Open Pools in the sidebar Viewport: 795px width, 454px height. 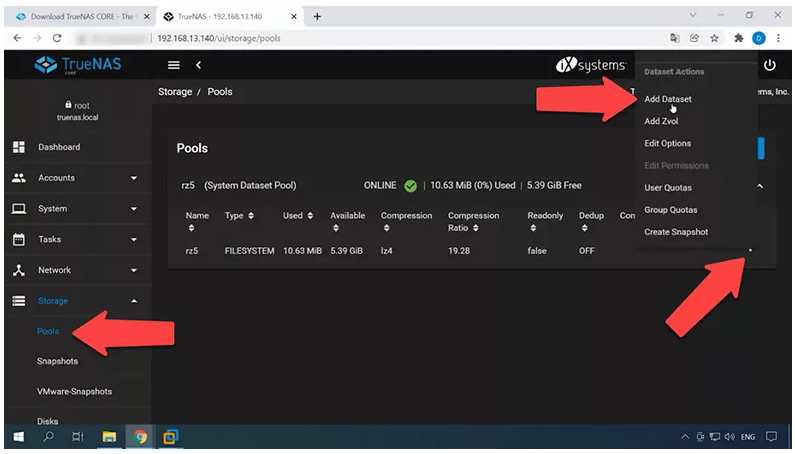[x=48, y=331]
